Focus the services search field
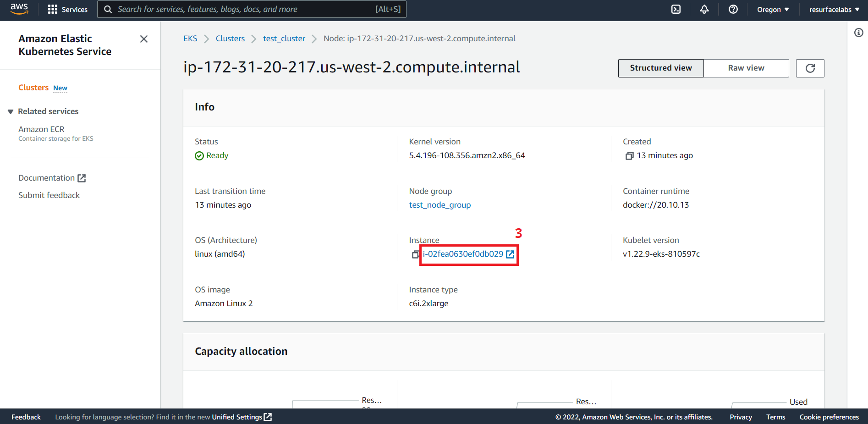 tap(252, 9)
